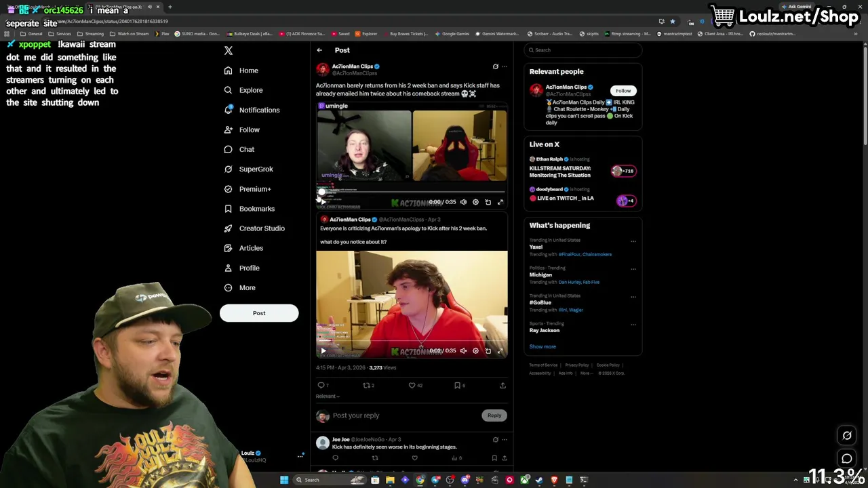Go back with the arrow beside Post

click(x=319, y=50)
